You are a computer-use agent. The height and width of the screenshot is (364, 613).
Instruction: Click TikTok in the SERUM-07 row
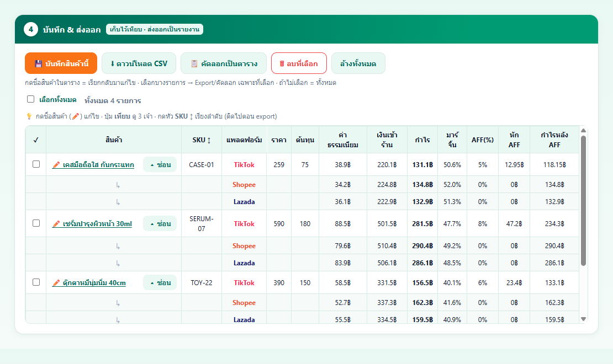coord(244,224)
